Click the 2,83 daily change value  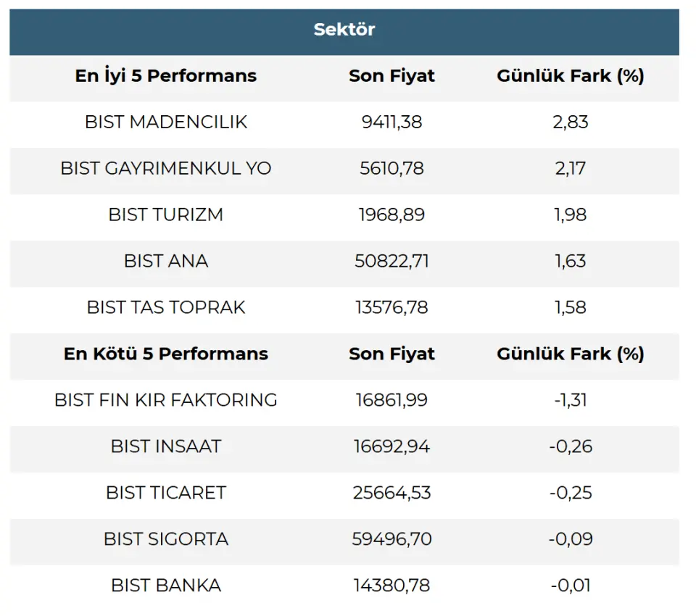pos(571,122)
